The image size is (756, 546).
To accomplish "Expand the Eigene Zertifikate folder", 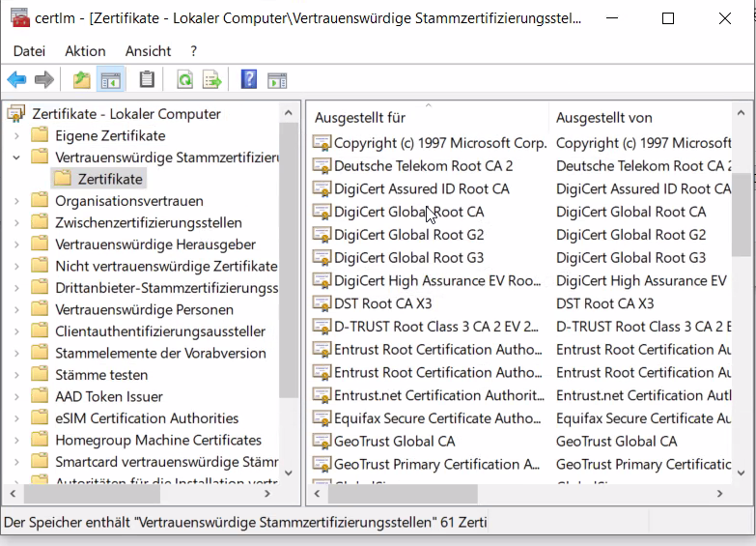I will pos(16,135).
